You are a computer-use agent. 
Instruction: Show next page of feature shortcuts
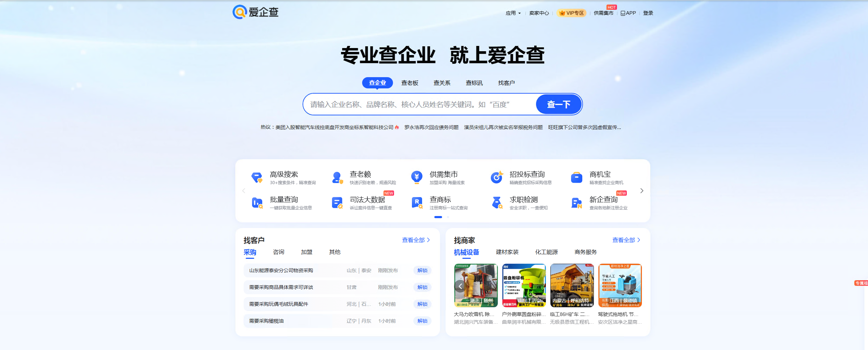coord(642,191)
